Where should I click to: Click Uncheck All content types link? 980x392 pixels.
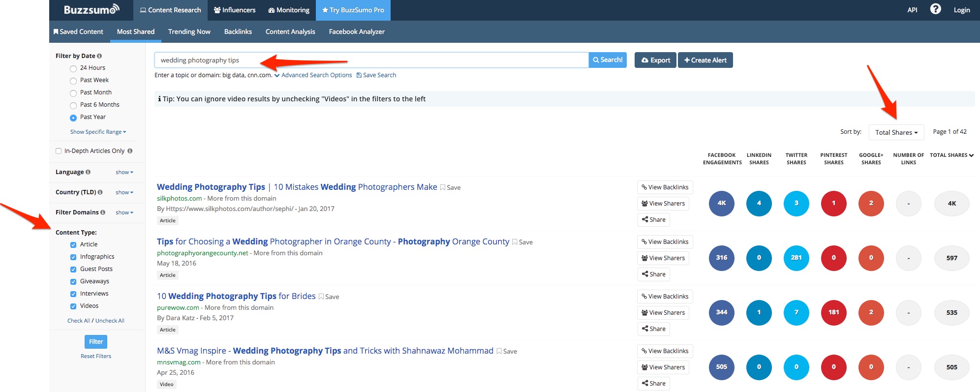110,321
